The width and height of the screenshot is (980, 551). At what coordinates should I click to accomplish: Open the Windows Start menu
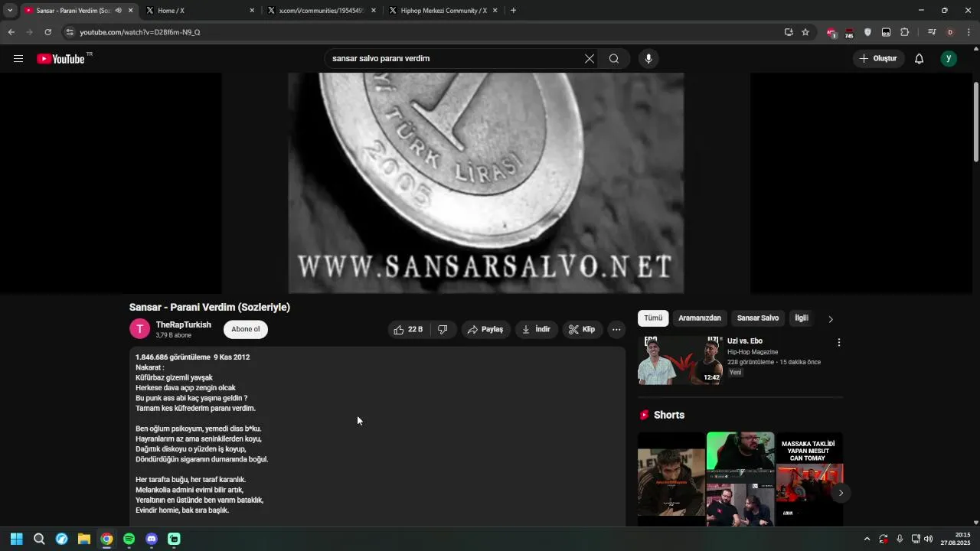pyautogui.click(x=16, y=539)
